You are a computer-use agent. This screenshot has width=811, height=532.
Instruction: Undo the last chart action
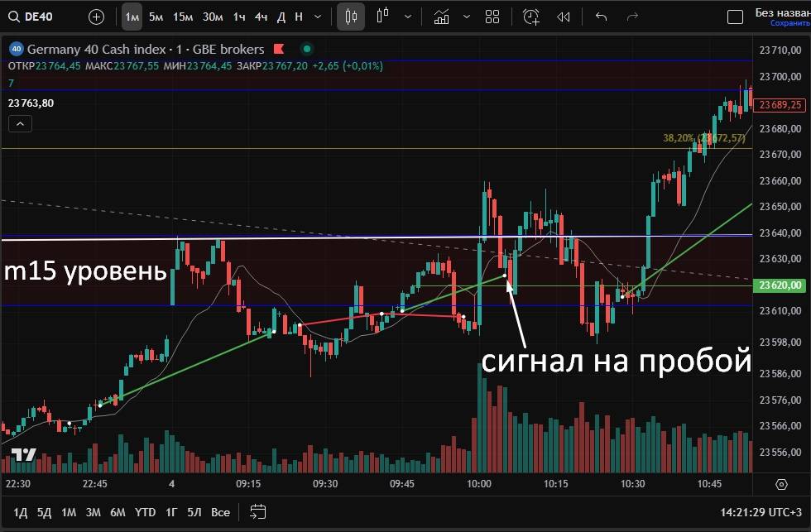pyautogui.click(x=602, y=17)
